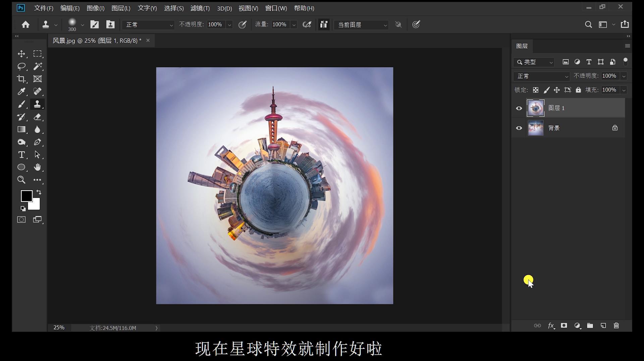
Task: Open the 当前图层 sample dropdown
Action: (361, 25)
